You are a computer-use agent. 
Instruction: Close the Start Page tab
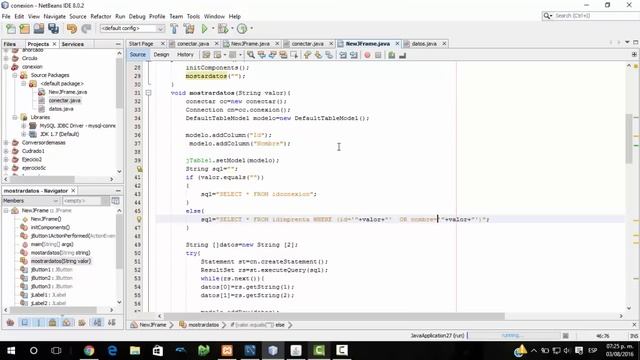[x=162, y=44]
